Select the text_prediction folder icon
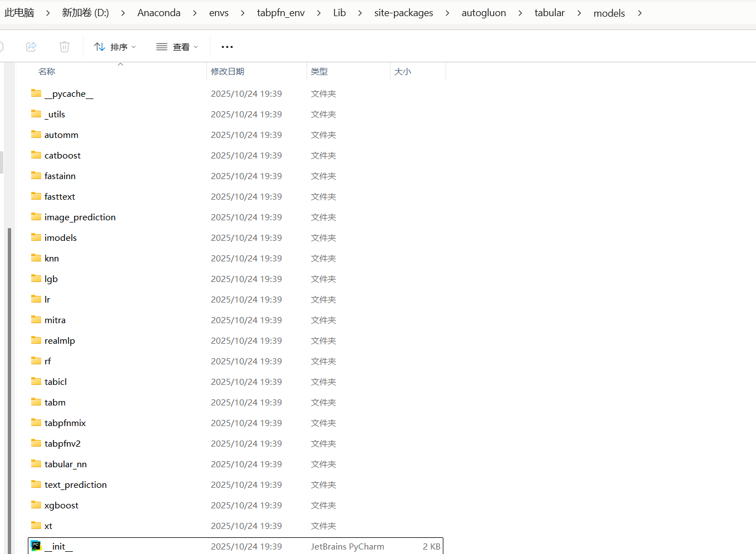 tap(36, 484)
